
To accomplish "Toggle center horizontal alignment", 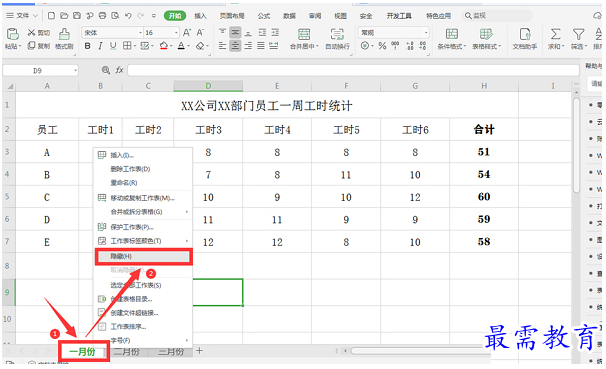I will click(x=235, y=46).
